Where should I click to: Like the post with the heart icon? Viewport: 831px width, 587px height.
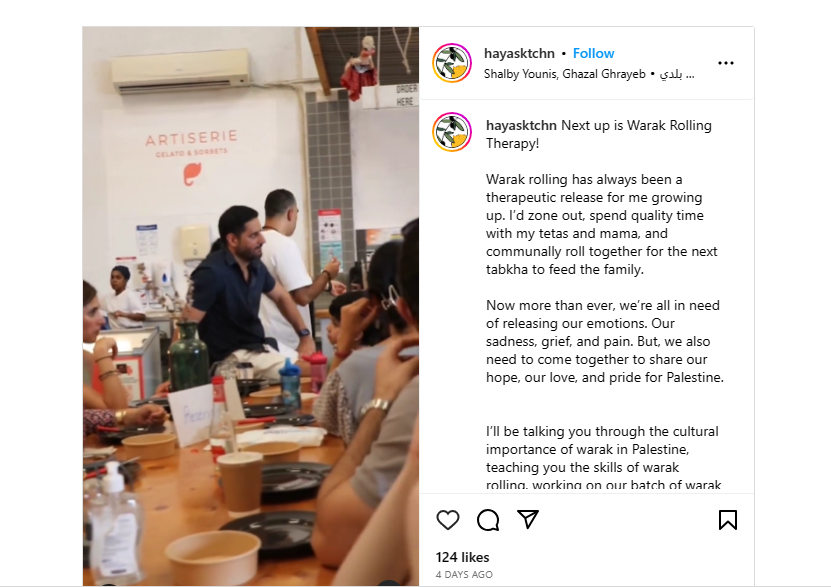pyautogui.click(x=448, y=520)
